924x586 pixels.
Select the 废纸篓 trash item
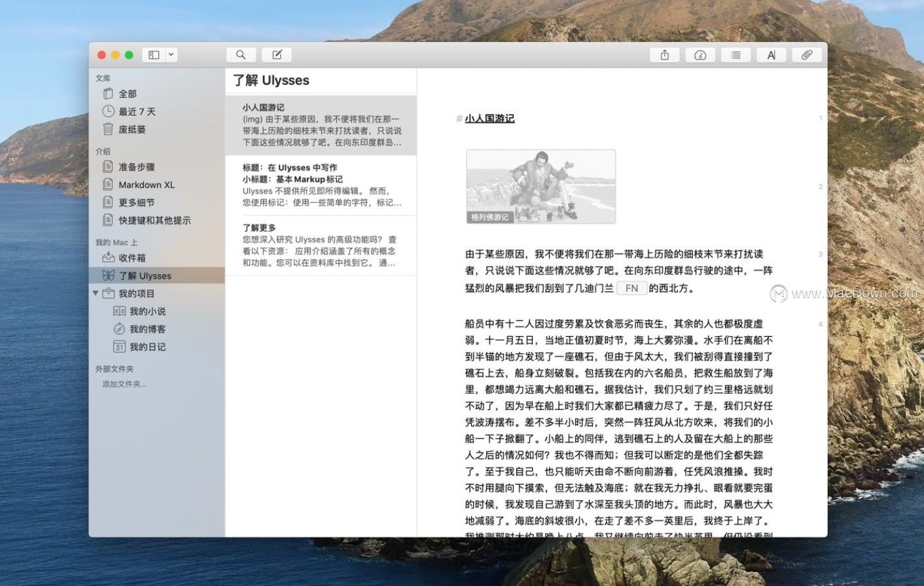(x=130, y=129)
